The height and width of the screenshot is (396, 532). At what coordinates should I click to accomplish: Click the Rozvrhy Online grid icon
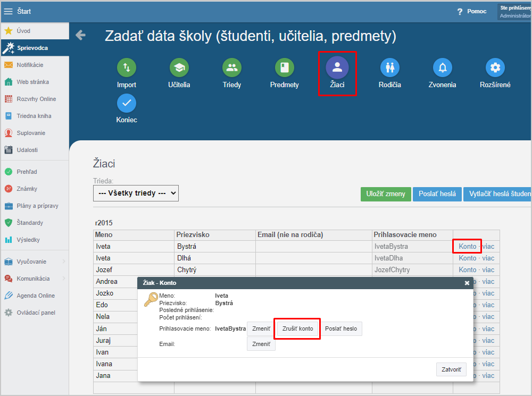[9, 99]
